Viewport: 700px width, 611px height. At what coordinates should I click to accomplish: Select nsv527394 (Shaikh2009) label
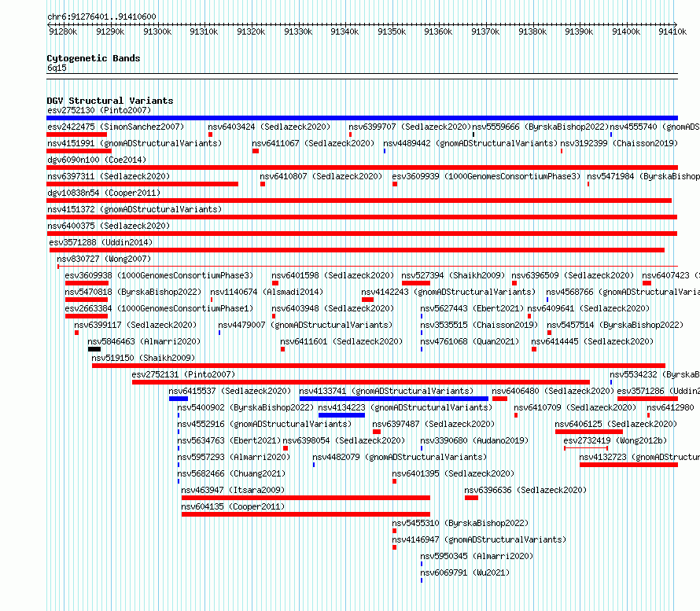point(453,275)
